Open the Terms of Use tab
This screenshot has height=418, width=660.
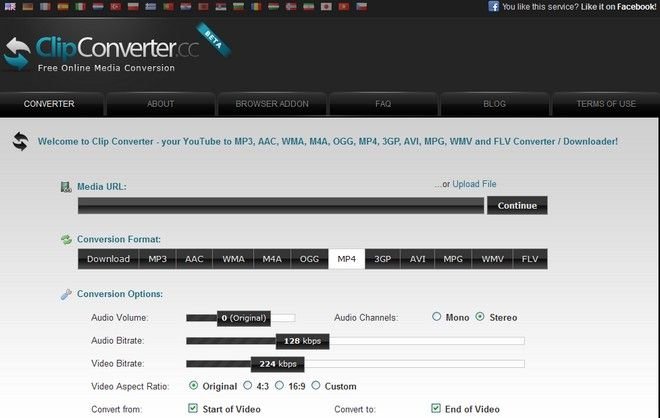pyautogui.click(x=606, y=104)
